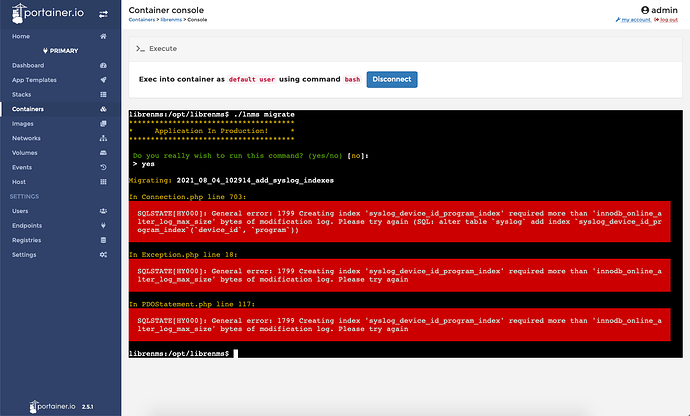690x416 pixels.
Task: Click the './lnms migrate' command text
Action: click(264, 114)
